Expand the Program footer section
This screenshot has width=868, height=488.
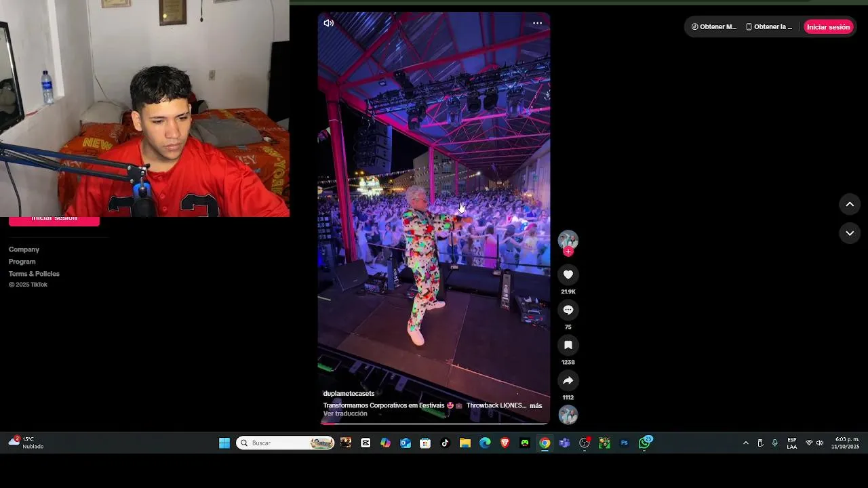22,262
